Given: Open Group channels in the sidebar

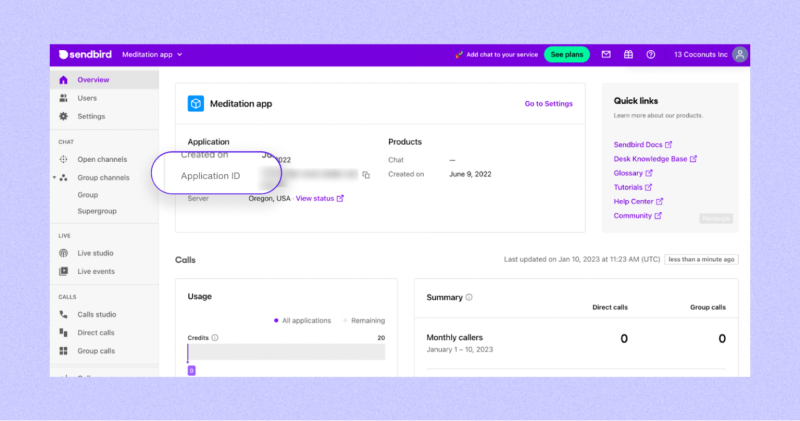Looking at the screenshot, I should [x=104, y=178].
